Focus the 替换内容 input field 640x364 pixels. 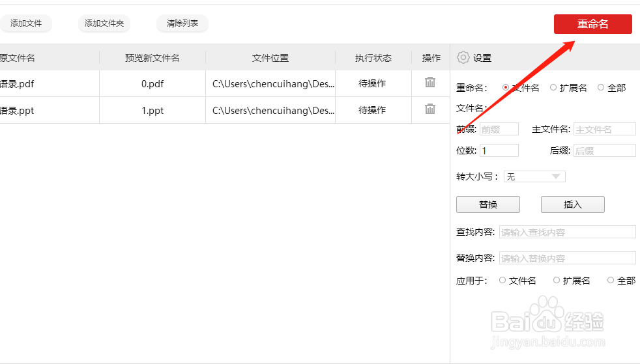point(568,258)
